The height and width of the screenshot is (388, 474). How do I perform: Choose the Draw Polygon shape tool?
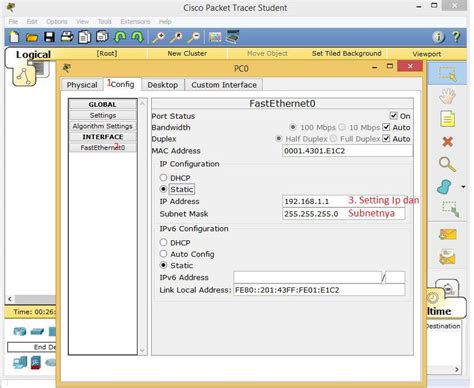point(445,187)
